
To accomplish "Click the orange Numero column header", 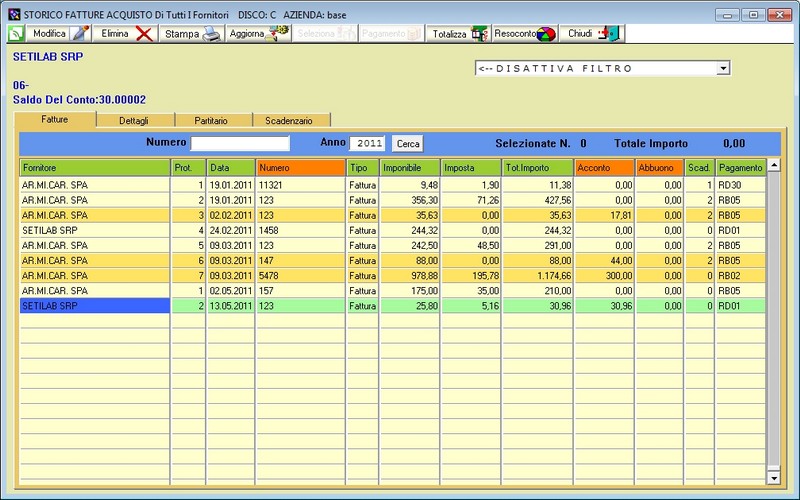I will pyautogui.click(x=301, y=167).
